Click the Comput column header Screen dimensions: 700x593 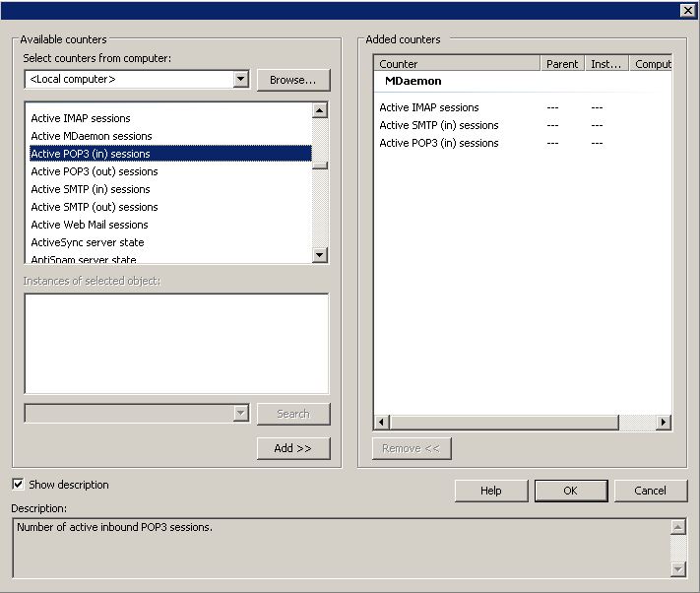pos(651,64)
